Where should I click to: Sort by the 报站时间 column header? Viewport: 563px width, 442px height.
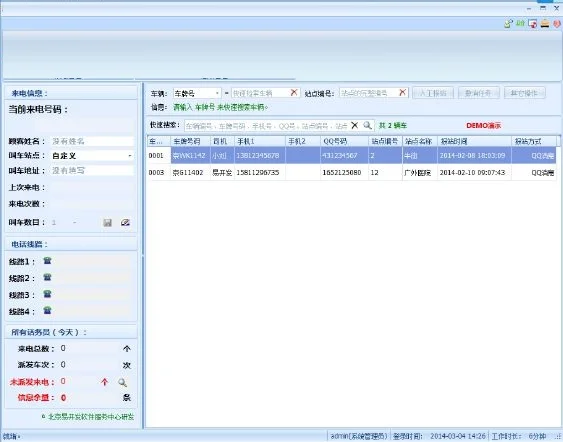click(474, 141)
